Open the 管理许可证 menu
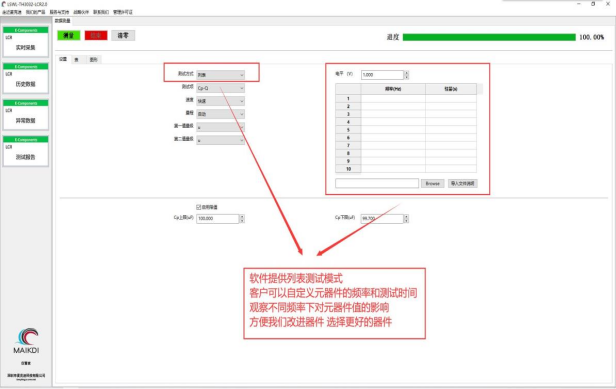The width and height of the screenshot is (616, 389). (x=123, y=12)
